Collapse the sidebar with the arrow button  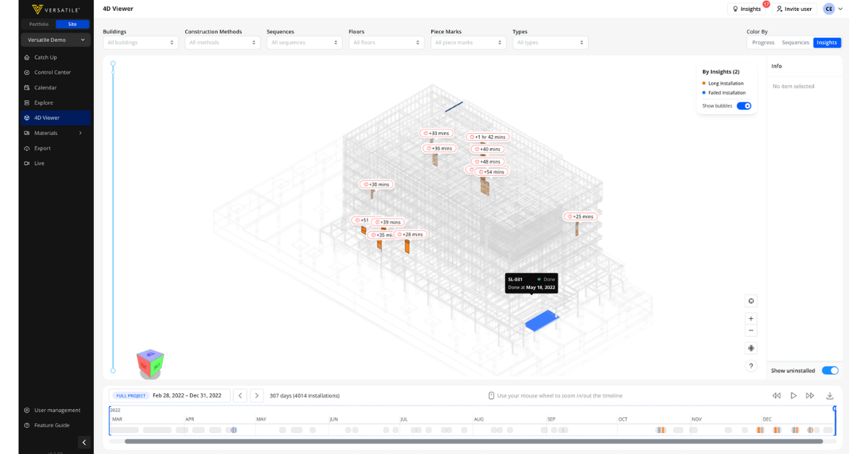click(84, 442)
